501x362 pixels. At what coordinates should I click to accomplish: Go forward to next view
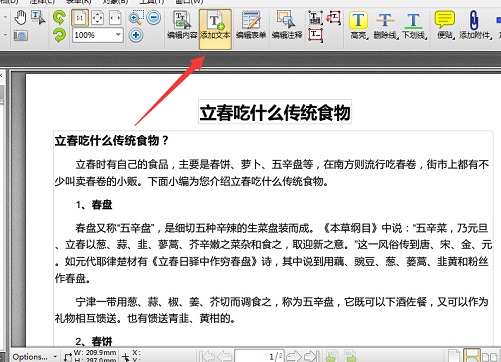[x=350, y=357]
